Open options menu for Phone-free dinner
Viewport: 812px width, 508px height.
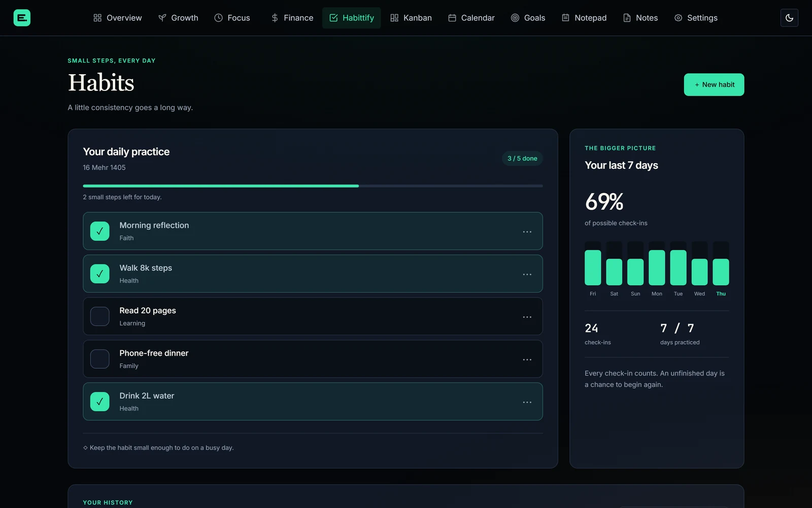click(x=527, y=360)
